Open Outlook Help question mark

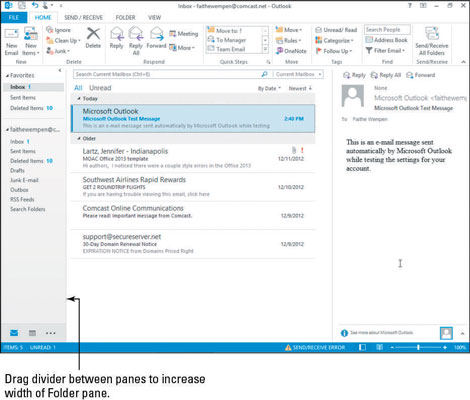point(410,6)
